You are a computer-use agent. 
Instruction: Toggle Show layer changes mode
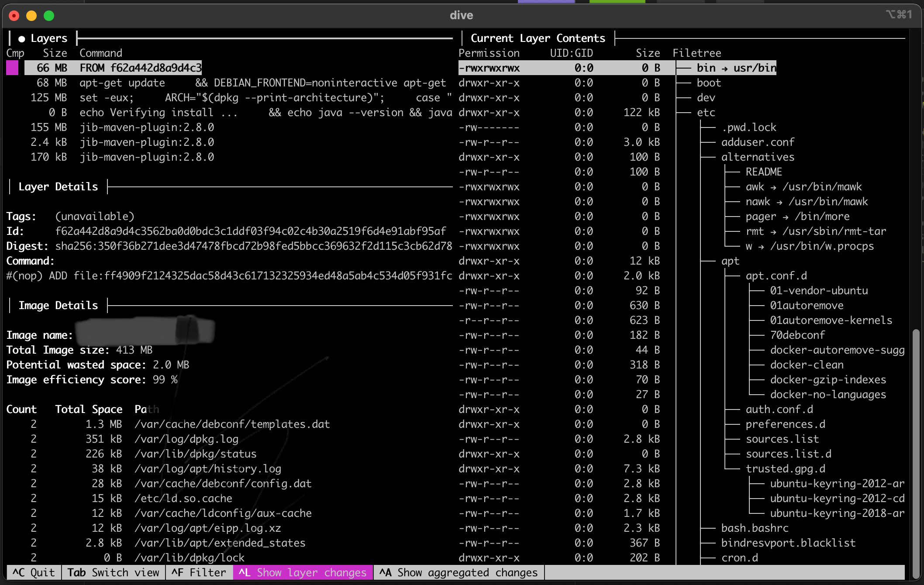click(303, 572)
